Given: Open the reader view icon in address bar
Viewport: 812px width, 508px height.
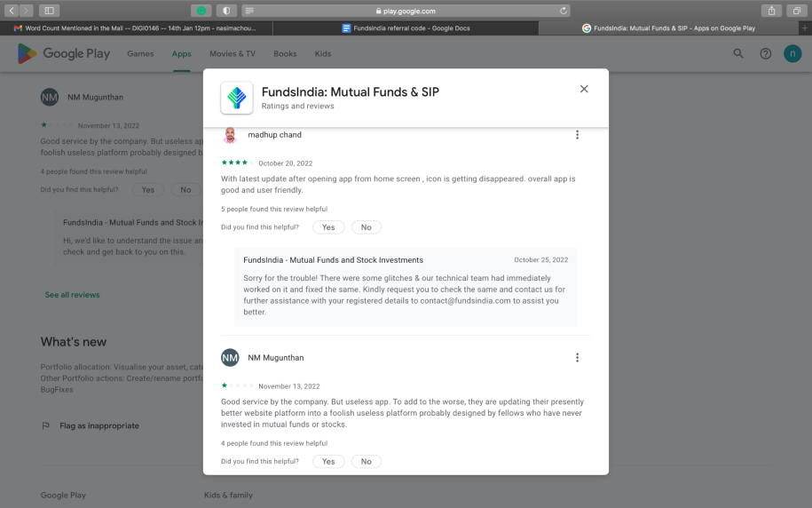Looking at the screenshot, I should tap(249, 11).
